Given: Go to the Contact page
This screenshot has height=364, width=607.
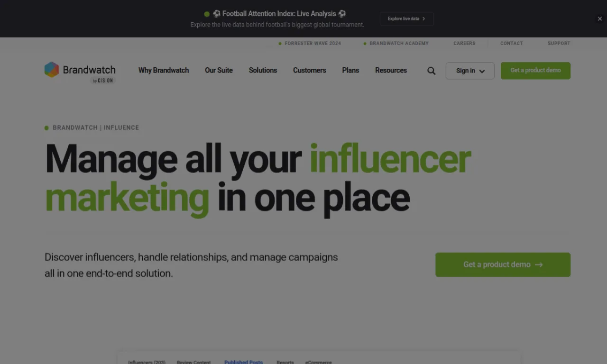Looking at the screenshot, I should click(x=511, y=43).
